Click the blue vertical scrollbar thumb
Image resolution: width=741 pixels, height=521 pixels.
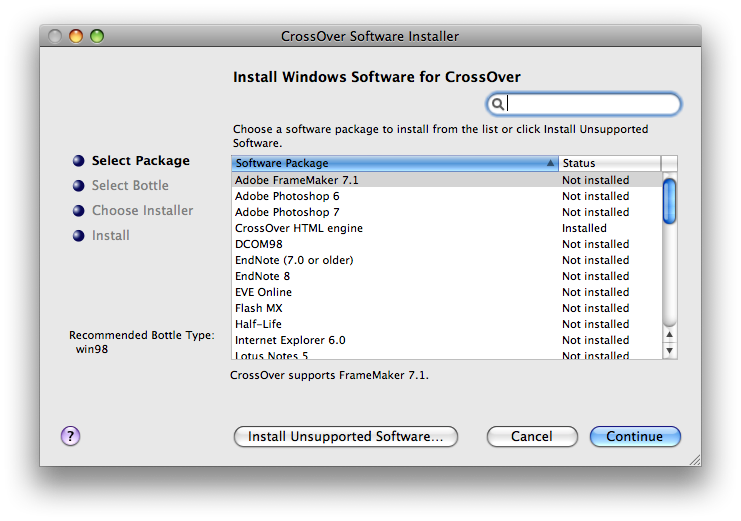pos(669,200)
